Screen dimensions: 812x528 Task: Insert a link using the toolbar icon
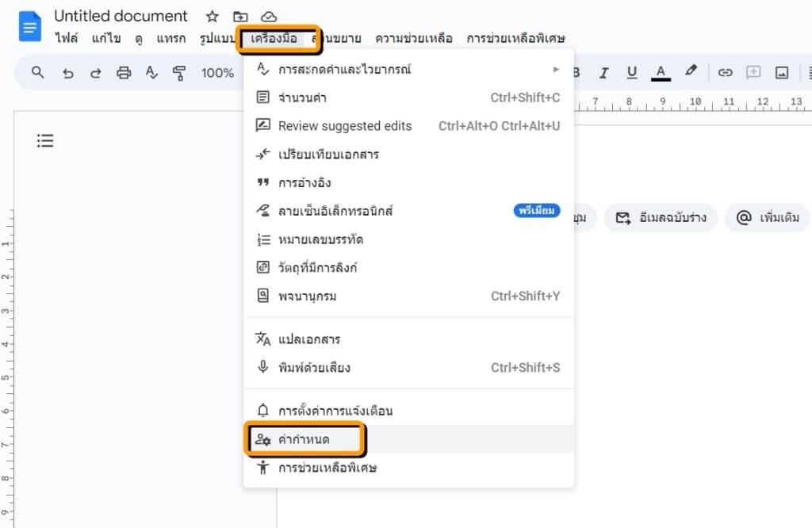(x=724, y=72)
